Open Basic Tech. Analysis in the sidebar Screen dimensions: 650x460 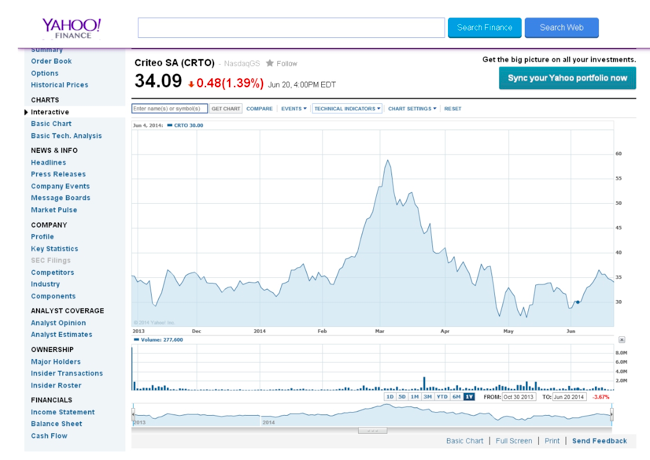click(66, 136)
